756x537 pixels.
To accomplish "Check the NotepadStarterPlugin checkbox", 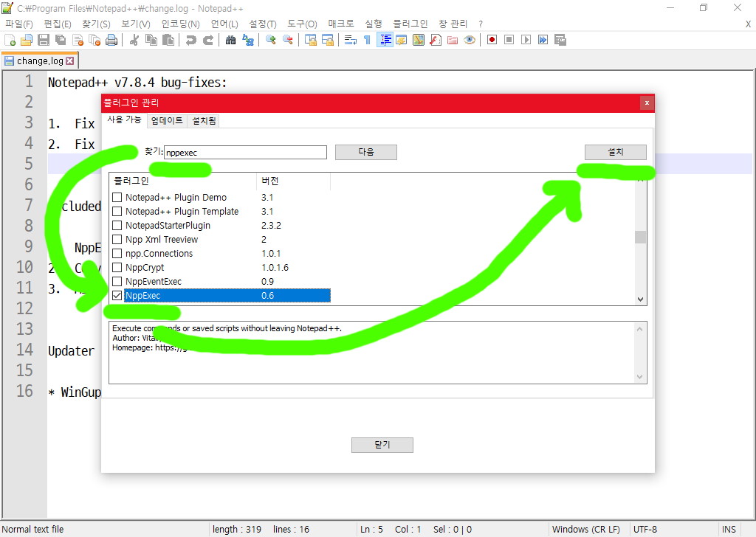I will point(117,226).
